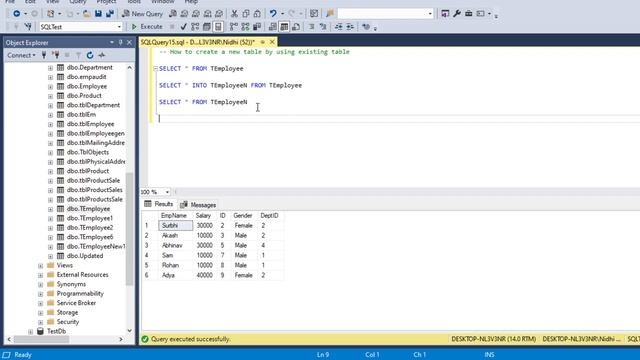Select the Abhinav cell in results
This screenshot has height=360, width=640.
point(176,246)
